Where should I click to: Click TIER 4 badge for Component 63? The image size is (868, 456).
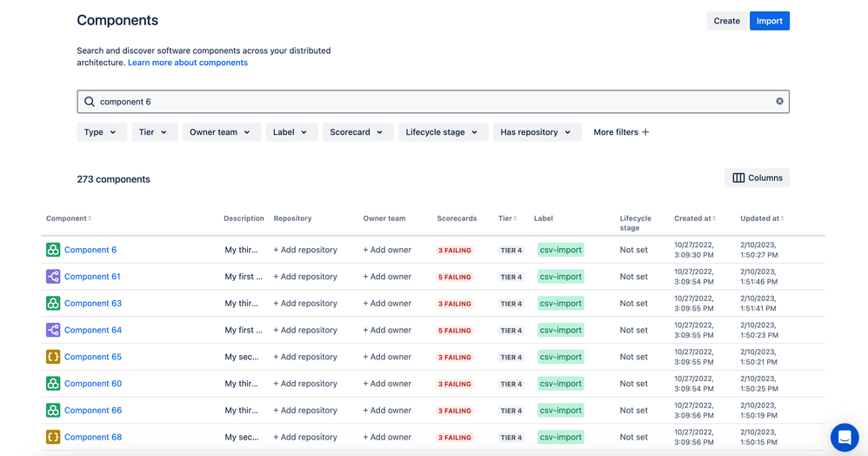tap(511, 304)
